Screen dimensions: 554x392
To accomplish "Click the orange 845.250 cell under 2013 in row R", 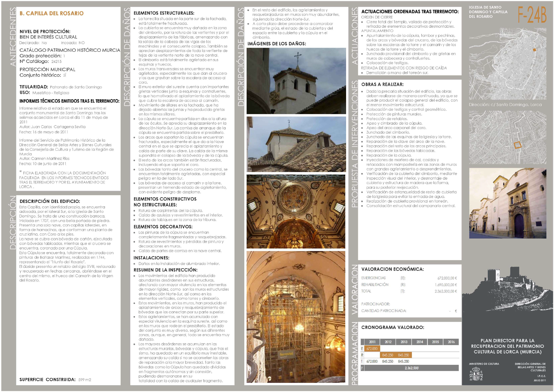I will (404, 355).
